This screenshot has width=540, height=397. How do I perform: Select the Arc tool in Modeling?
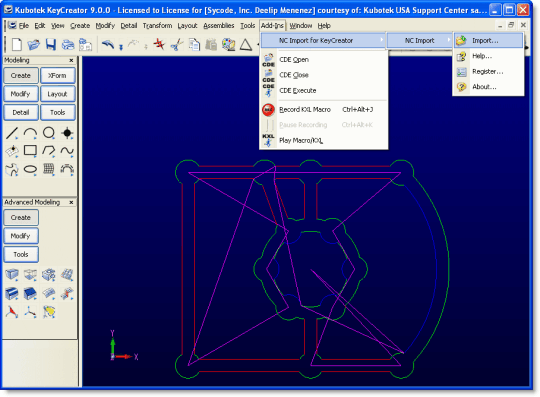click(30, 133)
